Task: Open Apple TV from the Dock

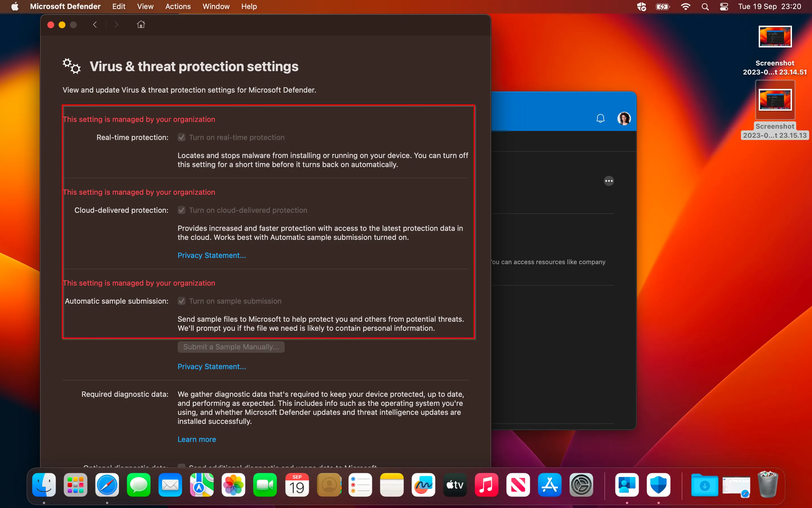Action: pos(455,485)
